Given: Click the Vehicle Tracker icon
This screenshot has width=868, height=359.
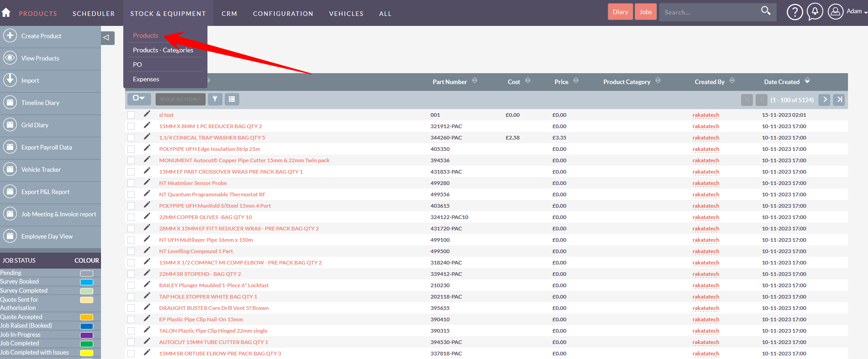Looking at the screenshot, I should pos(10,170).
